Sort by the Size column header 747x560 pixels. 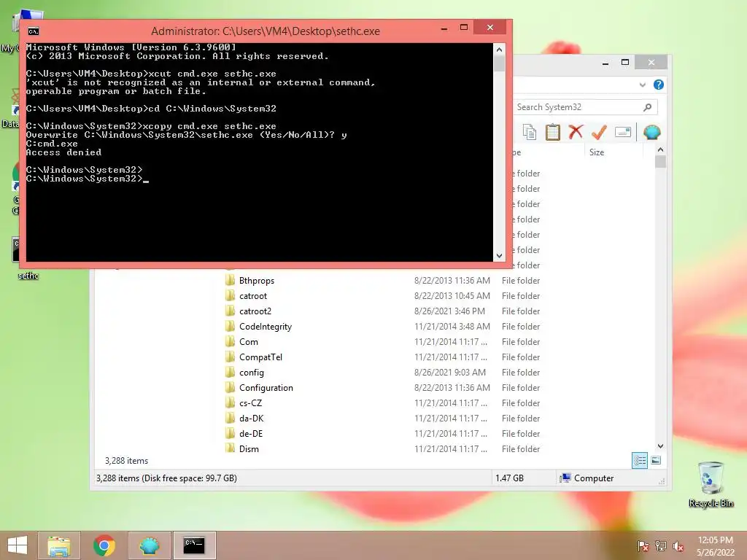click(x=597, y=152)
